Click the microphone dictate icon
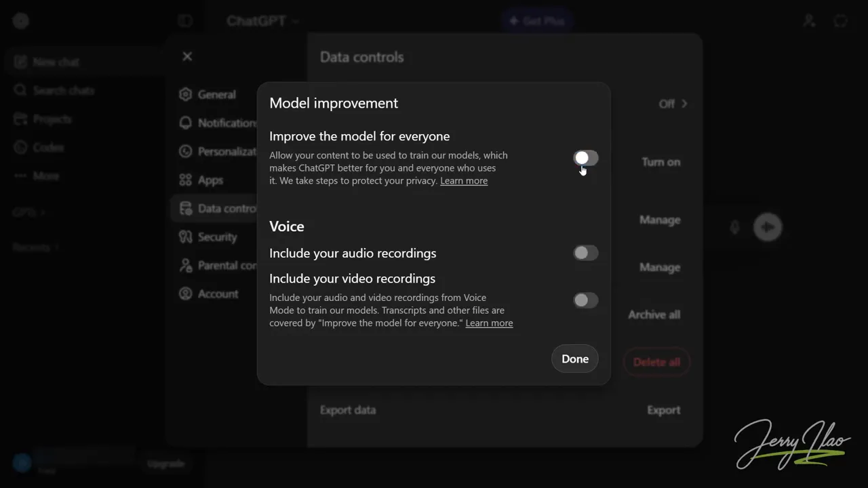The width and height of the screenshot is (868, 488). point(734,227)
